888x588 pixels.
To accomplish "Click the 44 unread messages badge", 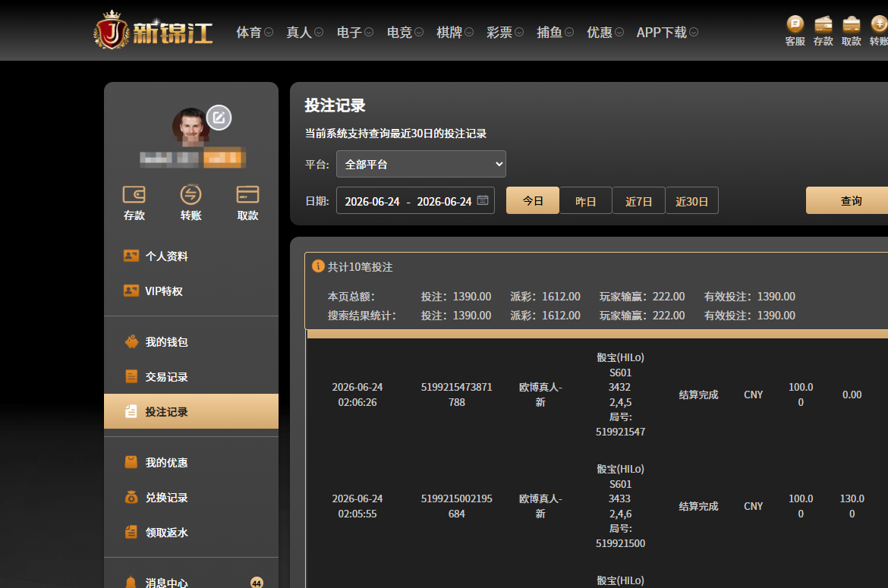I will (x=257, y=583).
